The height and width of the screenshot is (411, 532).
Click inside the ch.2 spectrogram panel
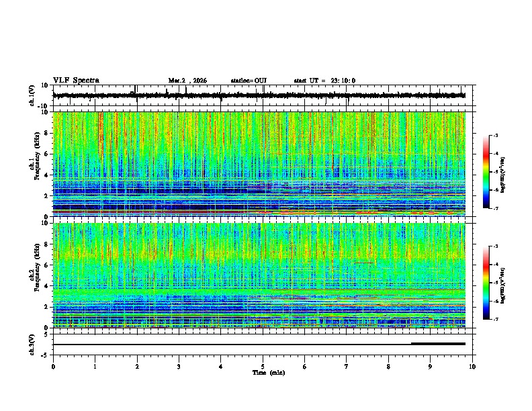point(259,275)
